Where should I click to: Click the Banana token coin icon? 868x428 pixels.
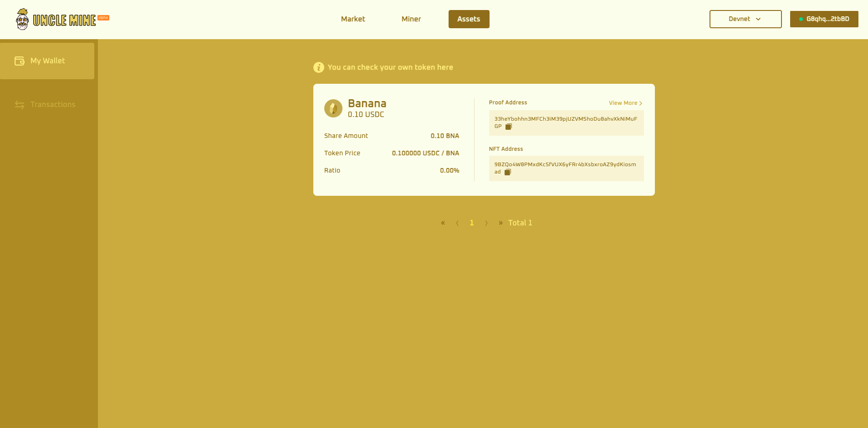tap(333, 108)
